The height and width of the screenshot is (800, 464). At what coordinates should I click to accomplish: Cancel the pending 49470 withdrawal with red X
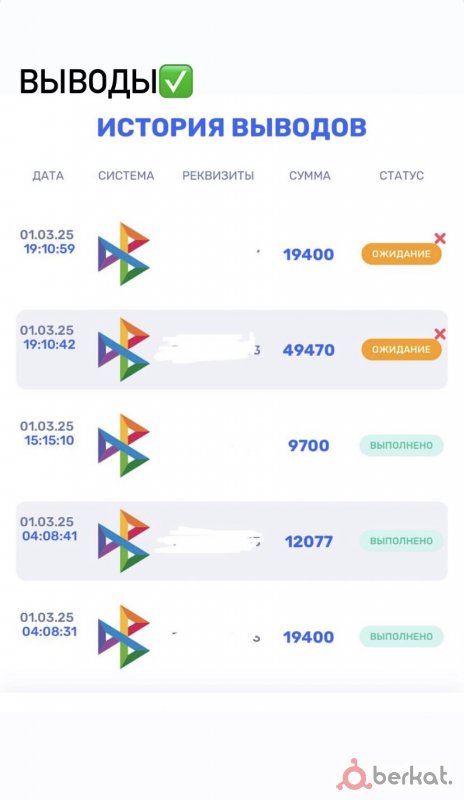tap(439, 334)
